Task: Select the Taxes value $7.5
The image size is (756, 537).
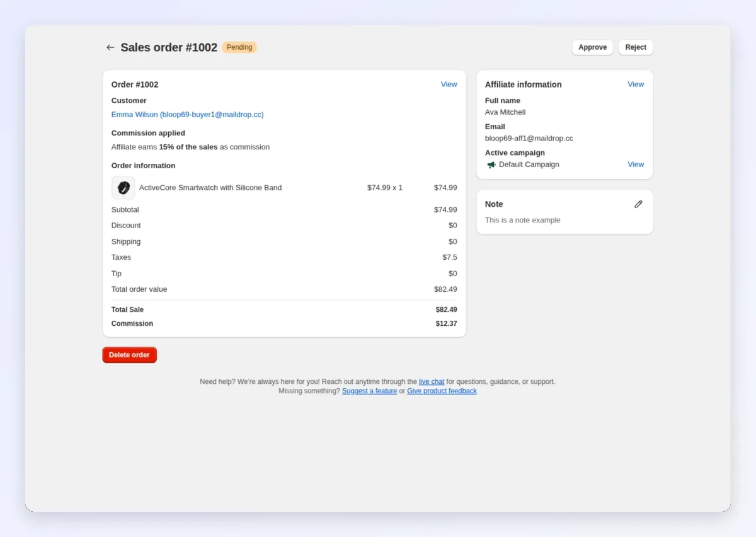Action: coord(450,258)
